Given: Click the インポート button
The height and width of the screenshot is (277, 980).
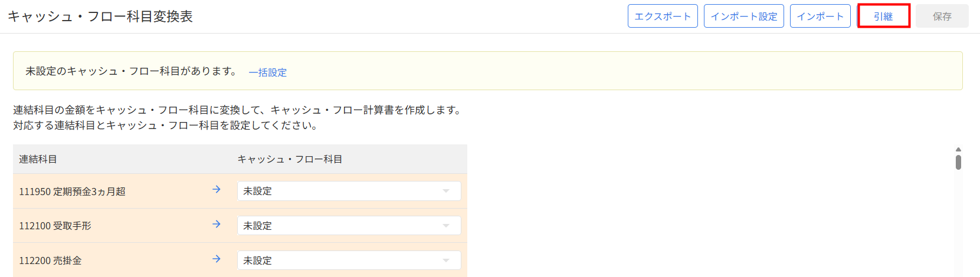Looking at the screenshot, I should coord(820,16).
